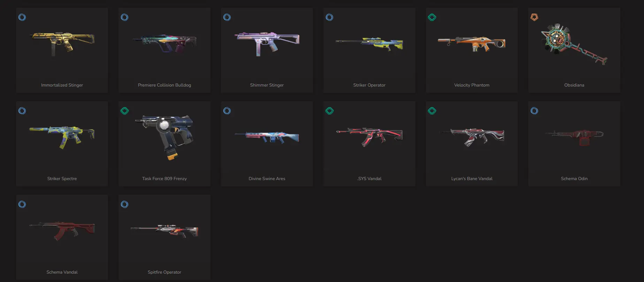
Task: Select the Striker Spectre weapon image
Action: (x=62, y=137)
